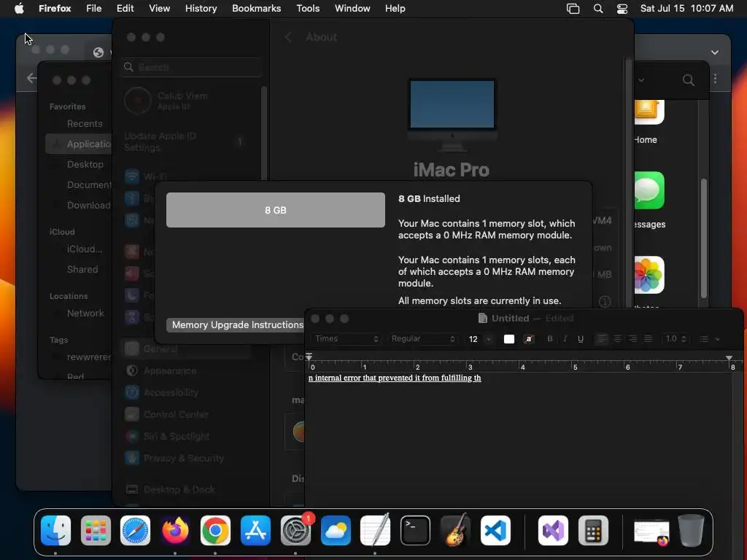Image resolution: width=747 pixels, height=560 pixels.
Task: Center-align text in TextEdit
Action: (617, 338)
